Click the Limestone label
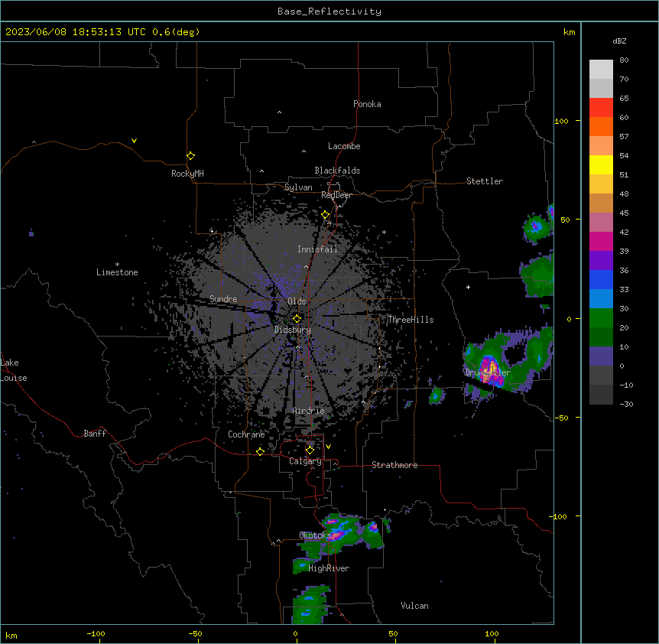The width and height of the screenshot is (659, 644). coord(117,272)
